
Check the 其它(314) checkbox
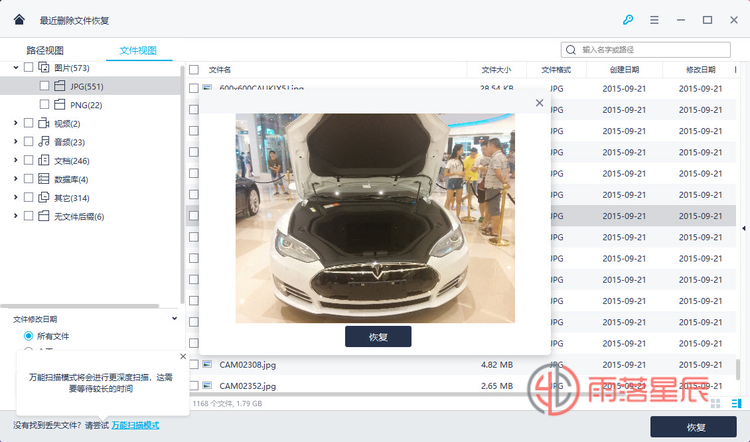29,198
